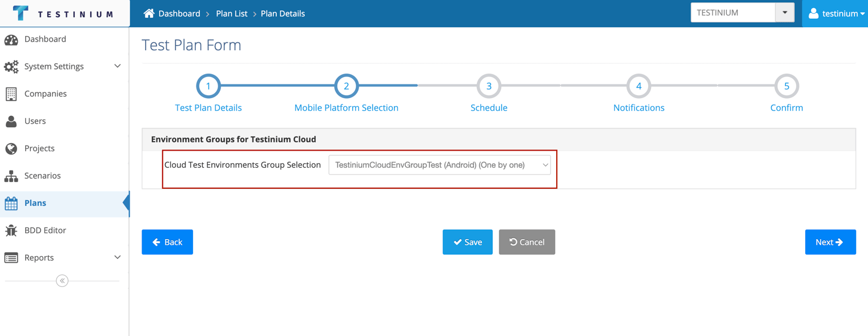Click the TESTINIUM company input field
This screenshot has width=868, height=336.
coord(733,13)
